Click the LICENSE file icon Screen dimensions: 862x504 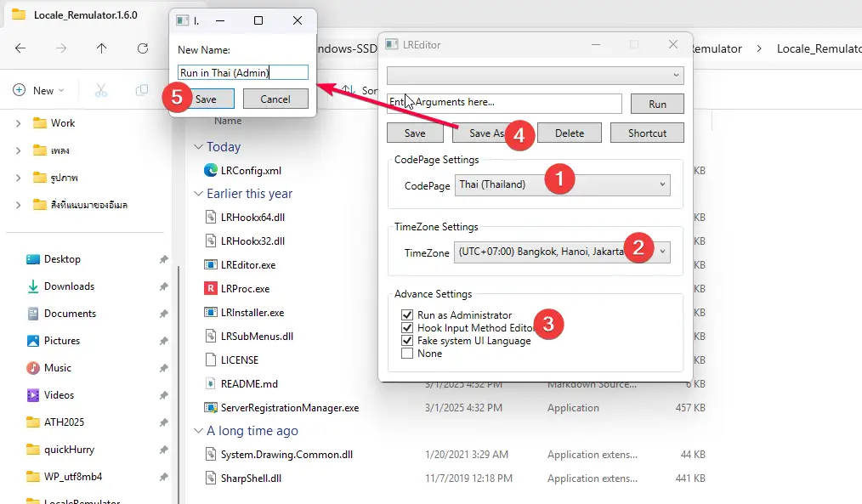(211, 360)
